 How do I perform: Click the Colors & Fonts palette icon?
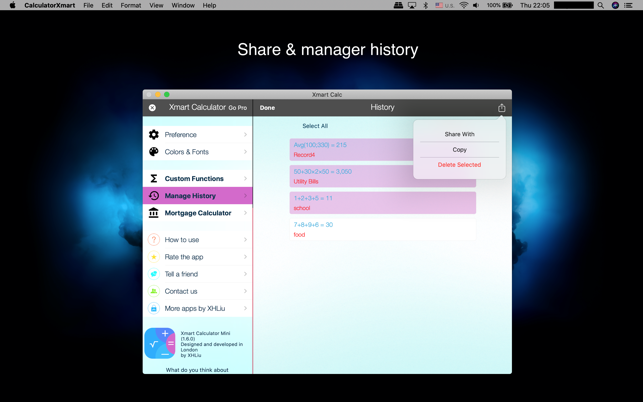(154, 152)
